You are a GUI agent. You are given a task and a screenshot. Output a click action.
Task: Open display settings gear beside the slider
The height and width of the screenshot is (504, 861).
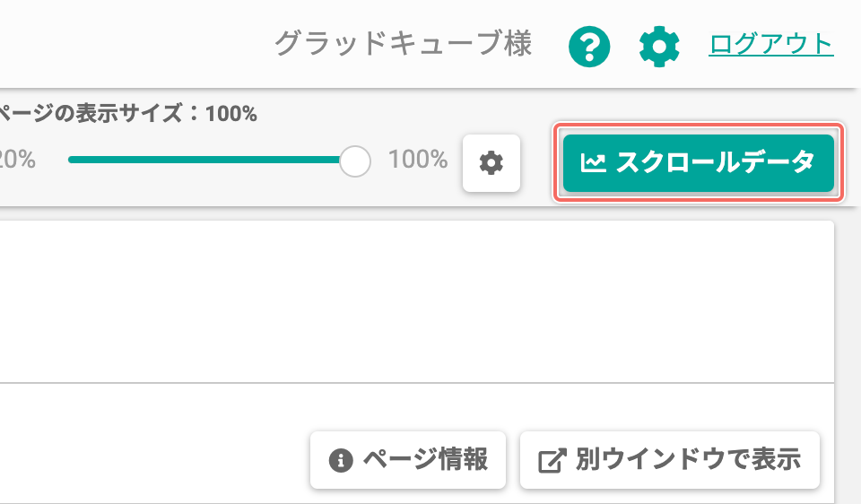click(491, 163)
